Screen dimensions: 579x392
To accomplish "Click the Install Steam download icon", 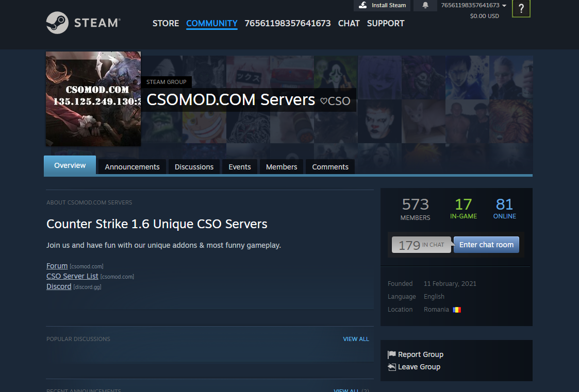I will point(363,5).
